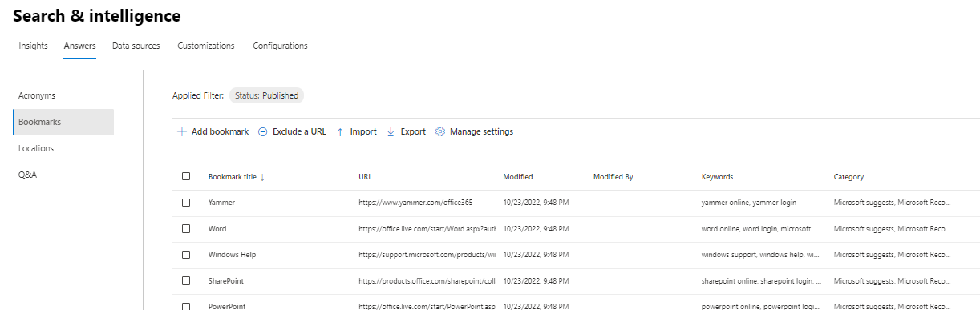Click the Status: Published filter pill
980x310 pixels.
[x=267, y=95]
